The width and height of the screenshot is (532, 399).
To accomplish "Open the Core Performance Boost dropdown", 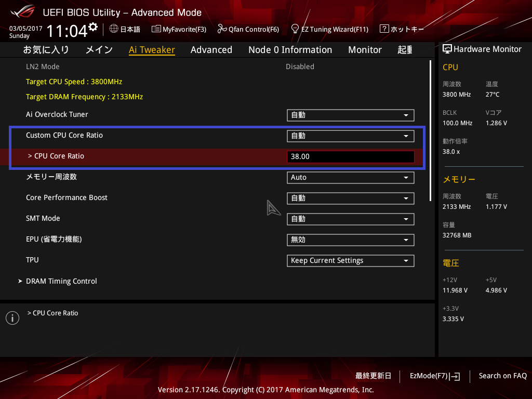I will tap(351, 198).
